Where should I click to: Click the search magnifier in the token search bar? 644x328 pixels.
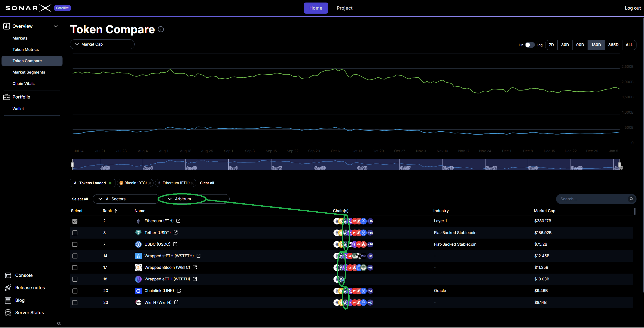click(x=631, y=199)
